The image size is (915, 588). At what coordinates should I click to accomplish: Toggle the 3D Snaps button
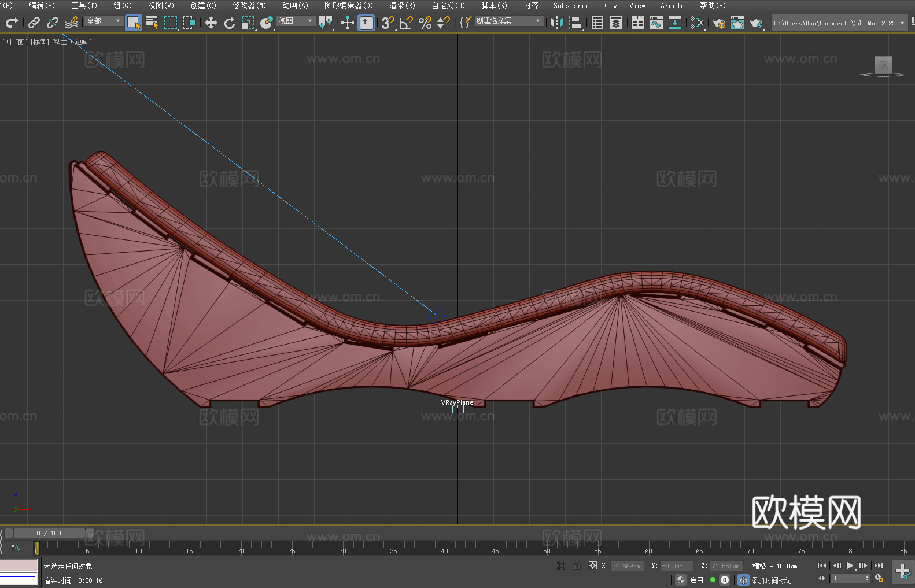[388, 23]
